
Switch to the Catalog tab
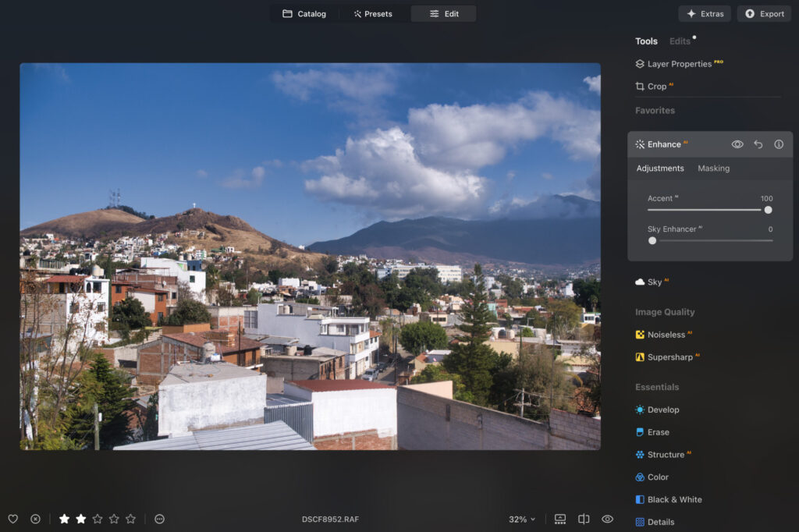(x=304, y=13)
